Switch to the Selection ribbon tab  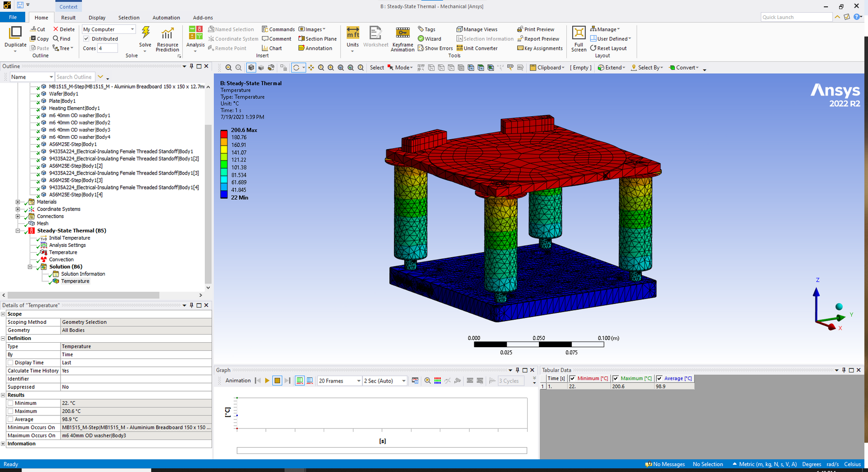129,18
